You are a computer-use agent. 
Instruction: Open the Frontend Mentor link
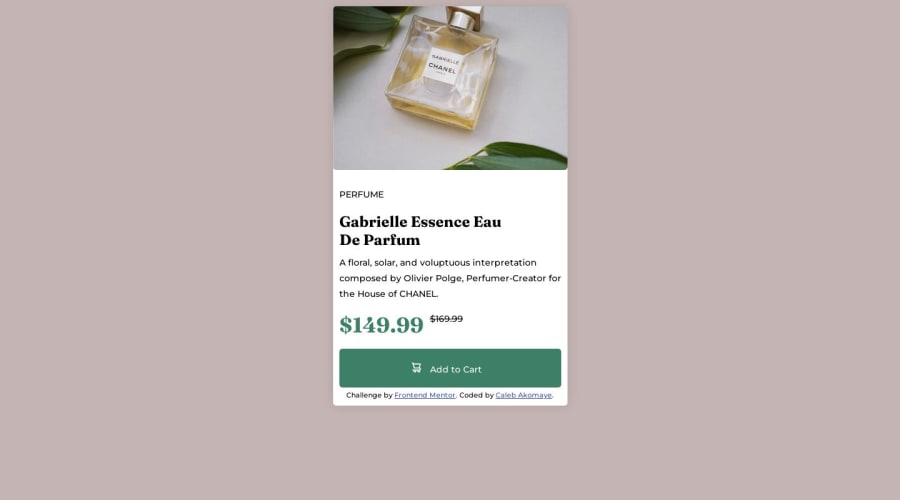point(425,396)
